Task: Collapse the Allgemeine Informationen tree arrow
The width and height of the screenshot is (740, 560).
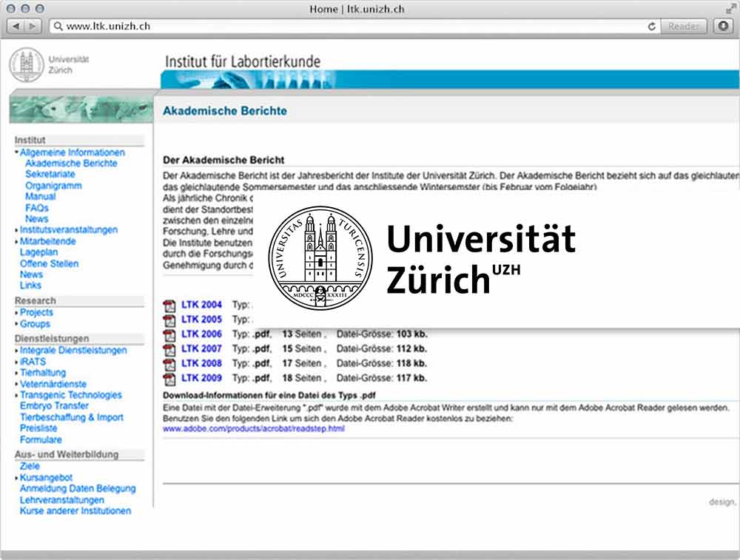Action: pyautogui.click(x=16, y=152)
